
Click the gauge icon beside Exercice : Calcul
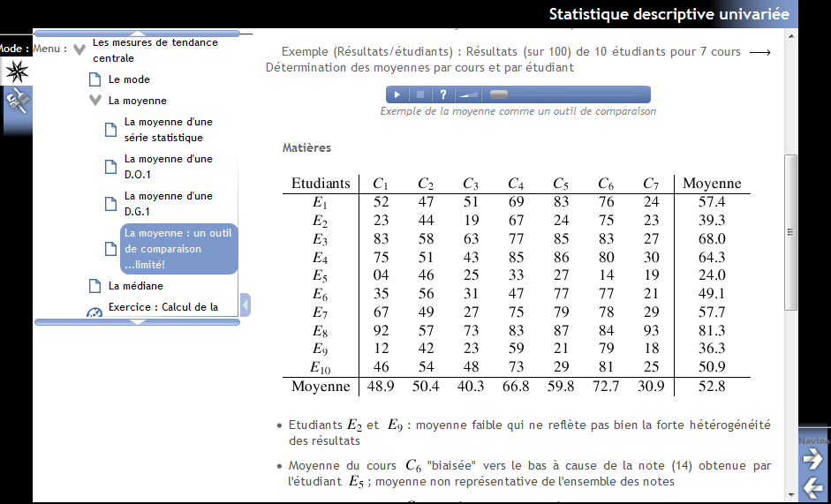click(94, 312)
